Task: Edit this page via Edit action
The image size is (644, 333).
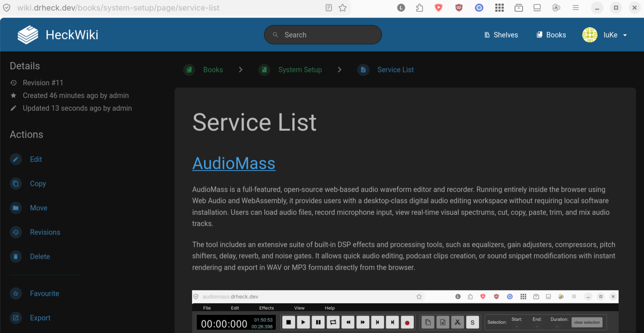Action: [x=26, y=159]
